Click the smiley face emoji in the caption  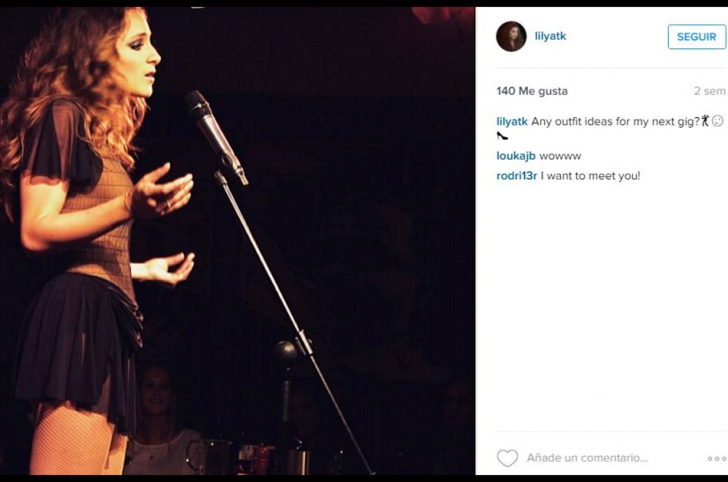(717, 121)
